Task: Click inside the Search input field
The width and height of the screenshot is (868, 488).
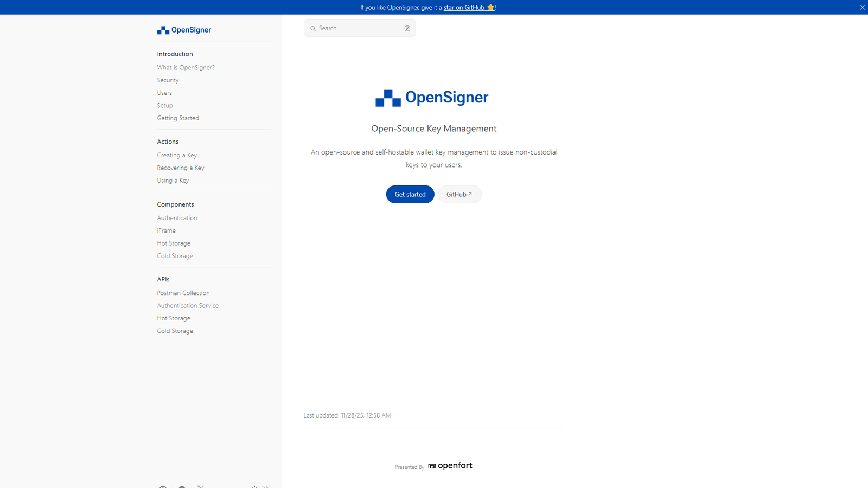Action: pos(353,28)
